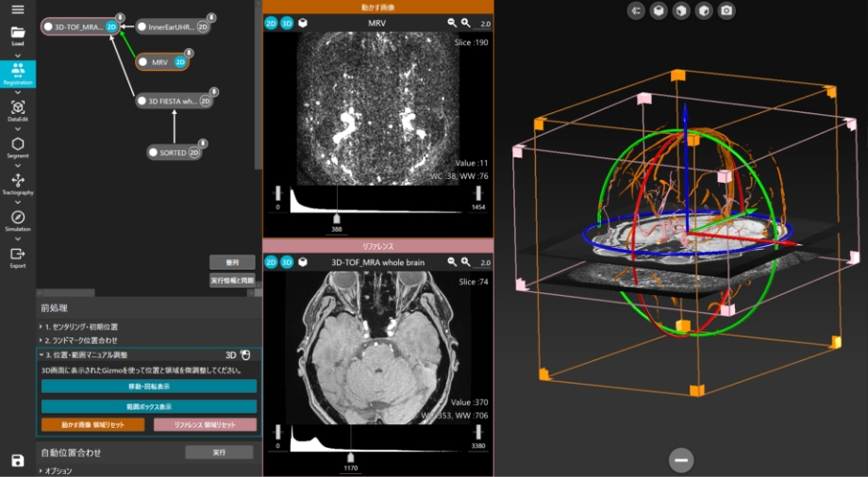Click the save floppy disk icon

coord(17,460)
